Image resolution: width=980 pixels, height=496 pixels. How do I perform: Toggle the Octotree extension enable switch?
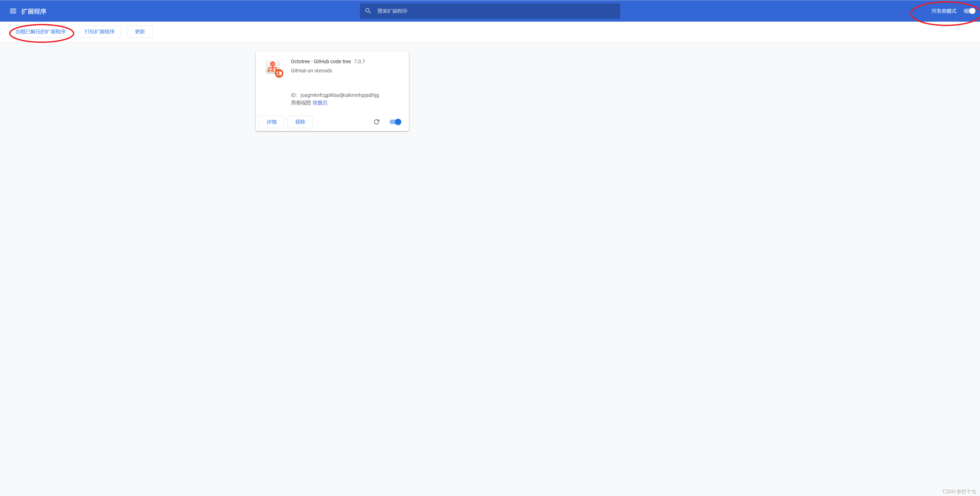click(x=395, y=122)
